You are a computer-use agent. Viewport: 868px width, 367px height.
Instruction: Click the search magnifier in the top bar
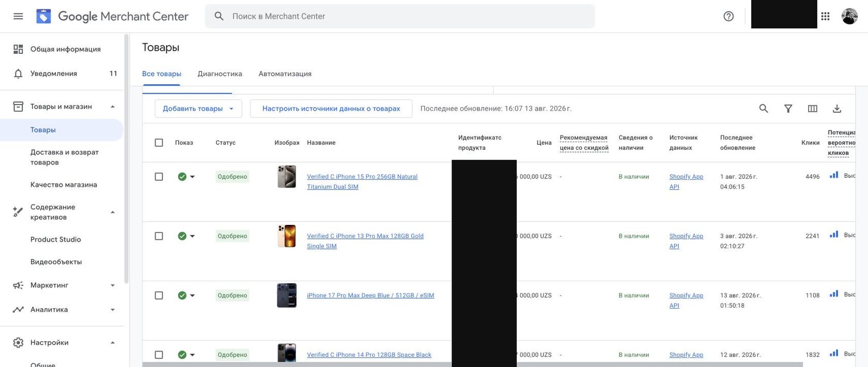point(219,16)
